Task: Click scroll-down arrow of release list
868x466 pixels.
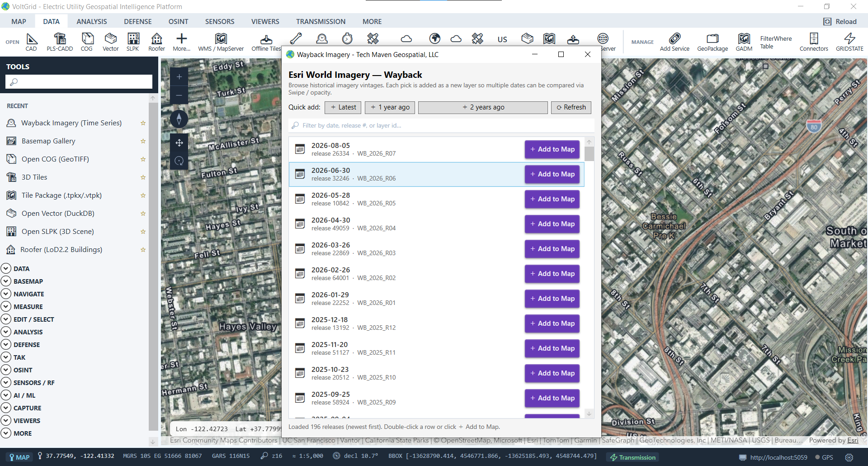Action: (589, 414)
